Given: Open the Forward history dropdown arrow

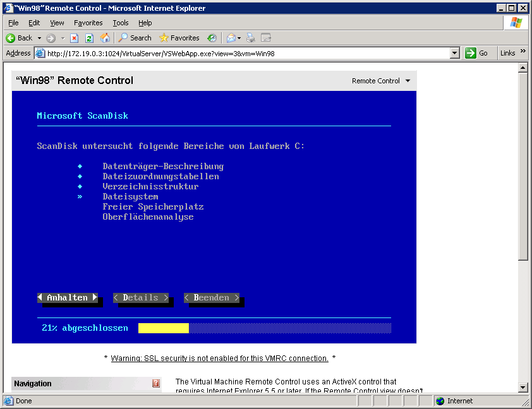Looking at the screenshot, I should 63,38.
